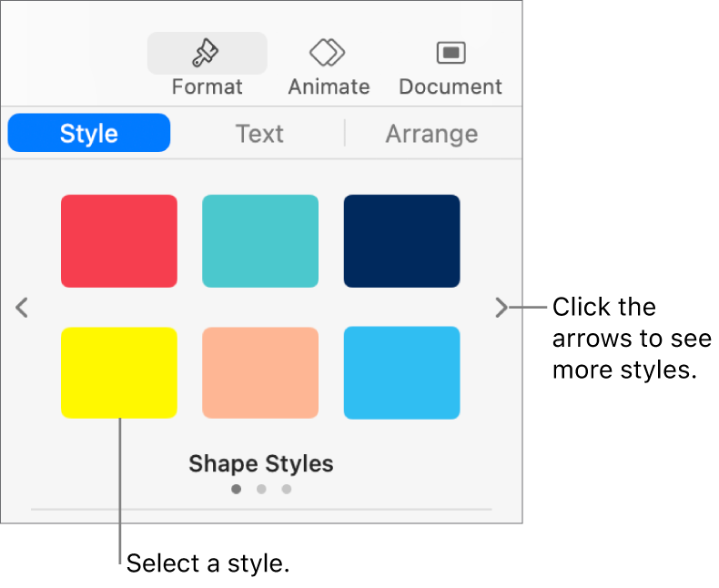Select the sky blue shape style
Viewport: 719px width, 588px height.
[401, 373]
